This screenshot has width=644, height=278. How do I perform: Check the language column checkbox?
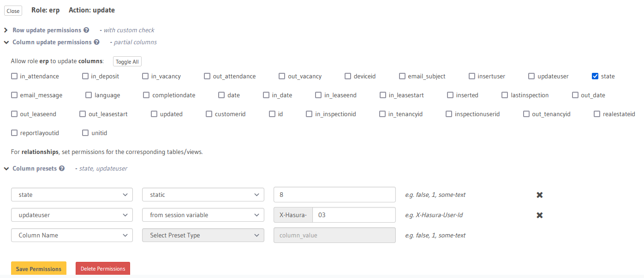click(89, 95)
